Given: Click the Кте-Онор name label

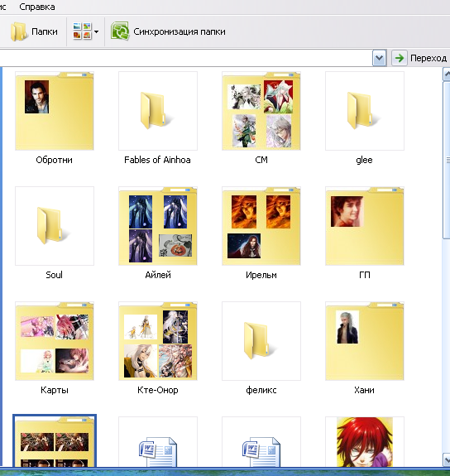Looking at the screenshot, I should (x=158, y=390).
